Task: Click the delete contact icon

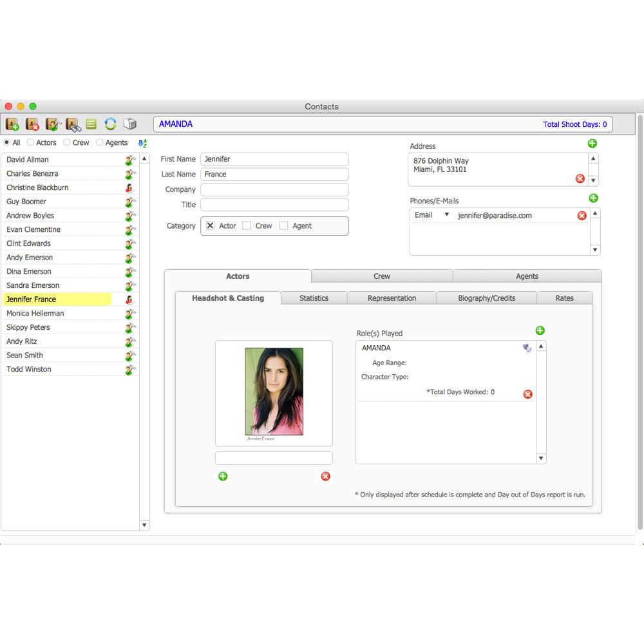Action: click(32, 124)
